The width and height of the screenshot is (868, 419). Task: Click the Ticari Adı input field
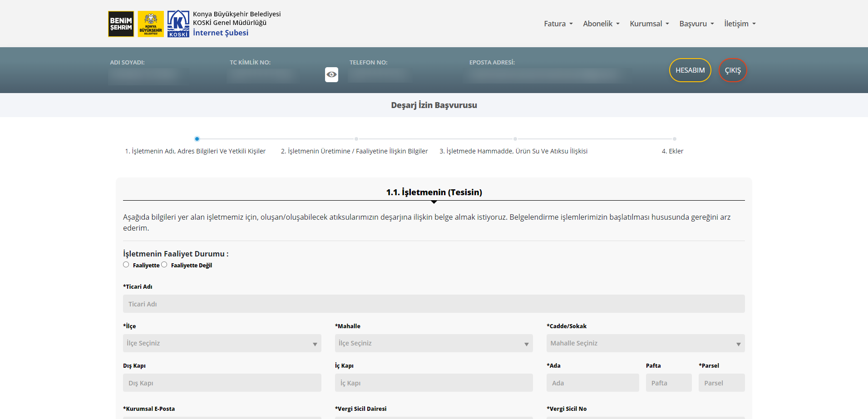pyautogui.click(x=434, y=304)
